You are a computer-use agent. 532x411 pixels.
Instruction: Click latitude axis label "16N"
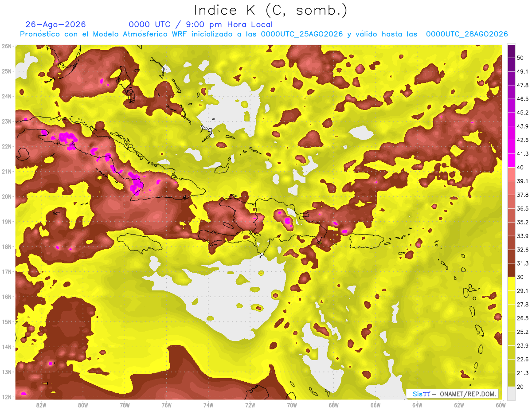tap(7, 297)
